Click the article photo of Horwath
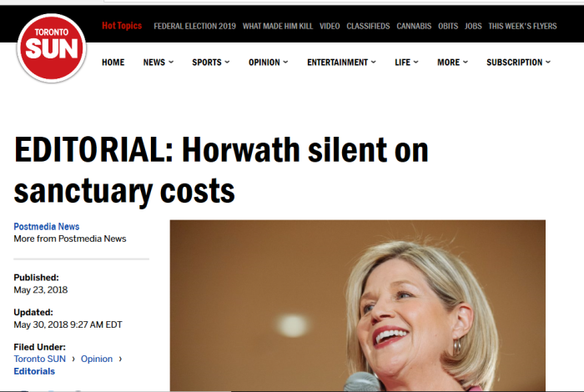This screenshot has width=584, height=392. coord(358,305)
